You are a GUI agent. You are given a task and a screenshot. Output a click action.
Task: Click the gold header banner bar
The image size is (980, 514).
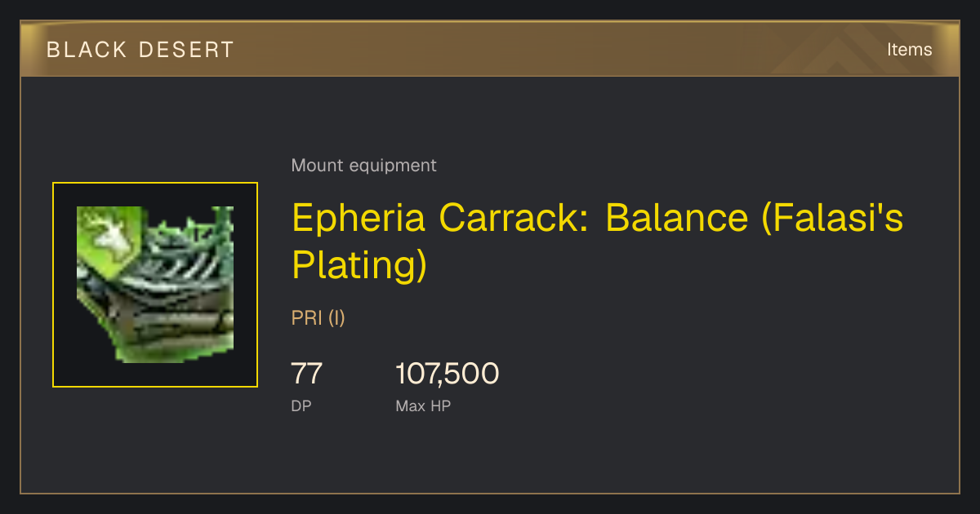[490, 49]
